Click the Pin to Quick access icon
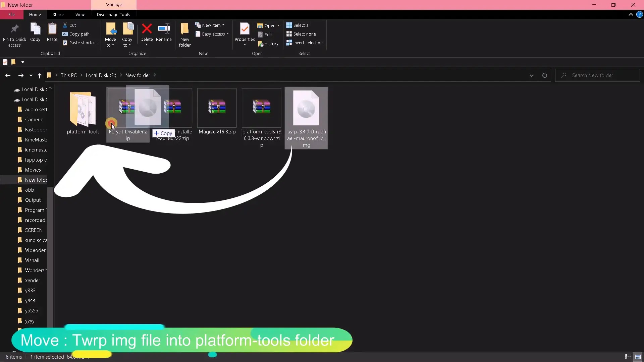644x362 pixels. point(14,29)
